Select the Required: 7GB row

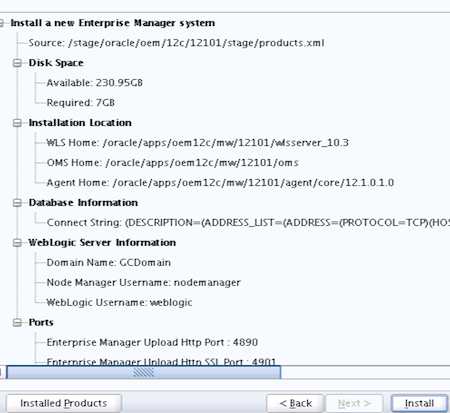81,103
